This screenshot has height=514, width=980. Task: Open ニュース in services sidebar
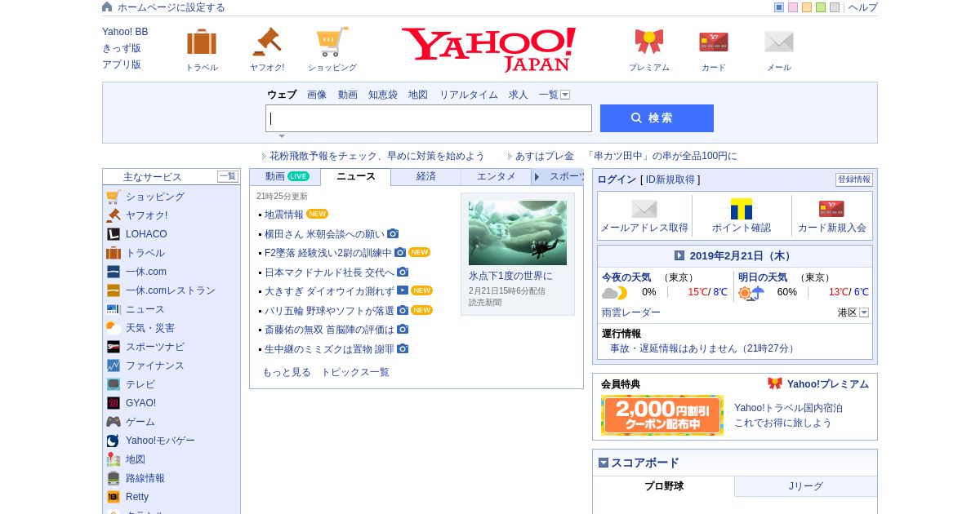pos(145,309)
